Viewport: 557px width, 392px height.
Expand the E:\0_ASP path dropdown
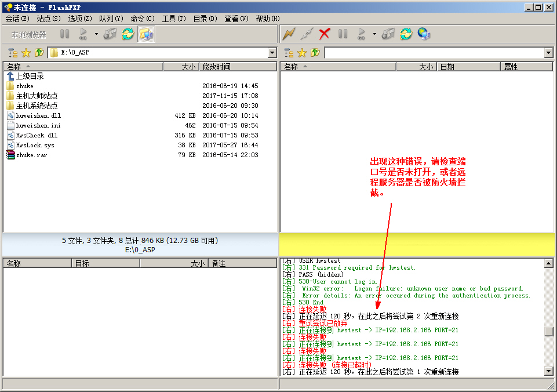click(272, 53)
